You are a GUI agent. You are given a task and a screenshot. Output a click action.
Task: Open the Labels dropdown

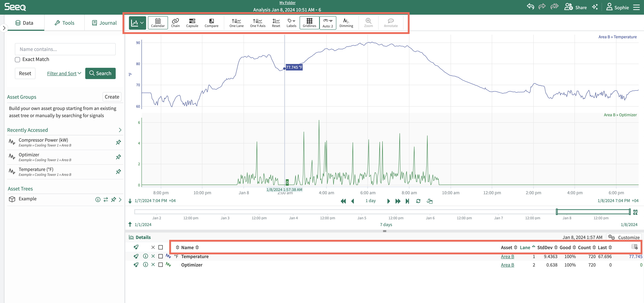click(x=291, y=23)
